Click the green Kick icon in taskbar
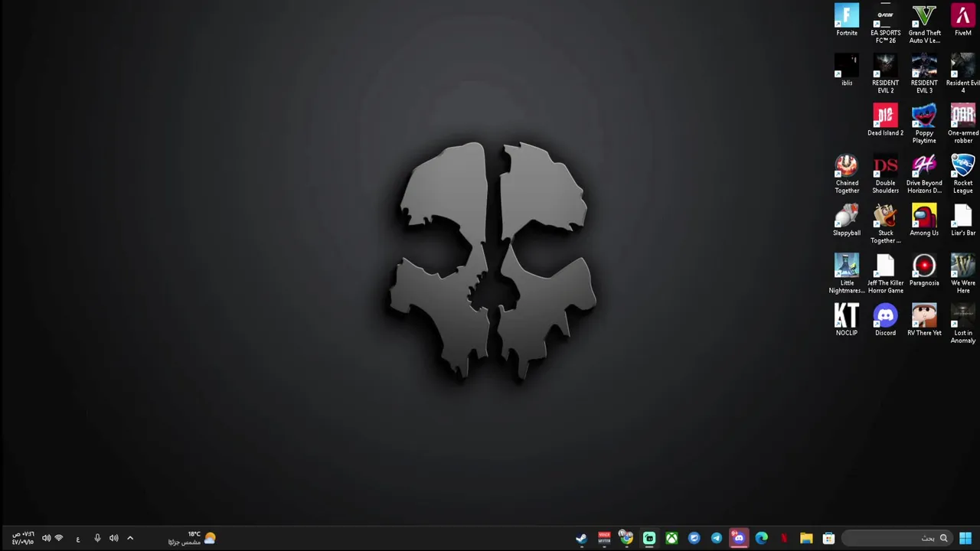The width and height of the screenshot is (980, 551). click(649, 538)
